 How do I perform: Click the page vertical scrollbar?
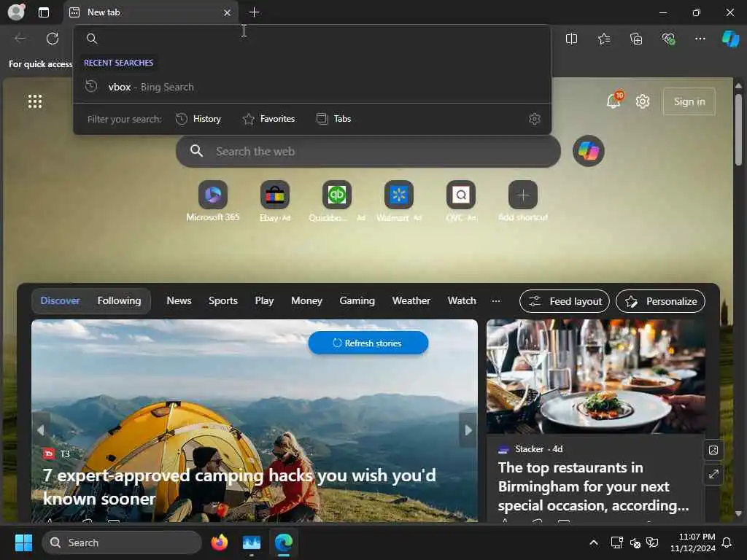(738, 130)
